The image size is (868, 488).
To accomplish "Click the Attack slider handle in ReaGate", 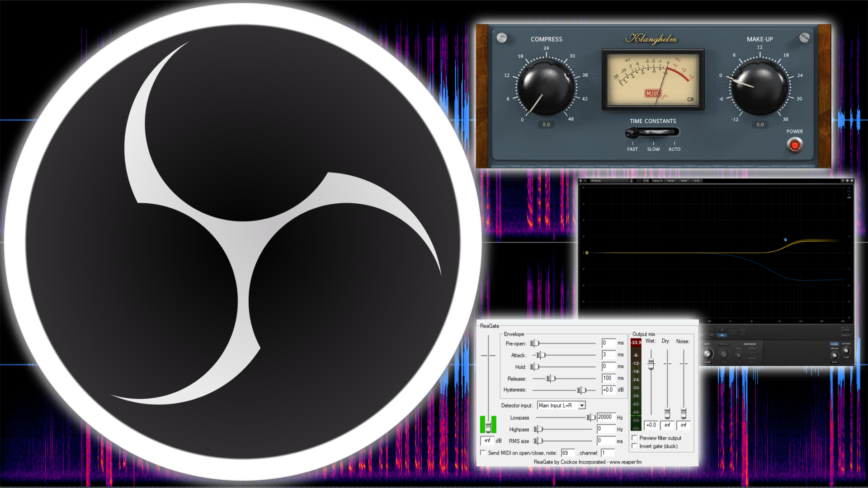I will pos(541,355).
